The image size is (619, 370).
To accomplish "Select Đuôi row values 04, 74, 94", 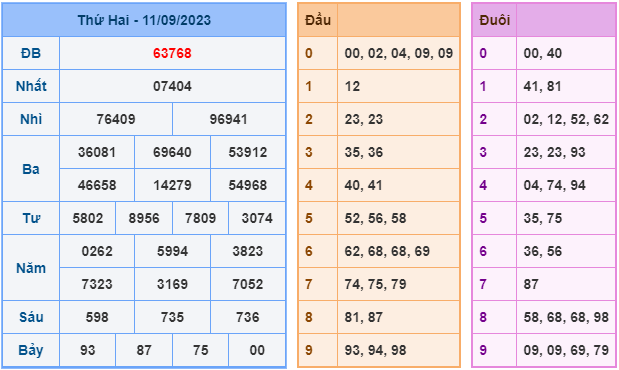I will pyautogui.click(x=554, y=185).
